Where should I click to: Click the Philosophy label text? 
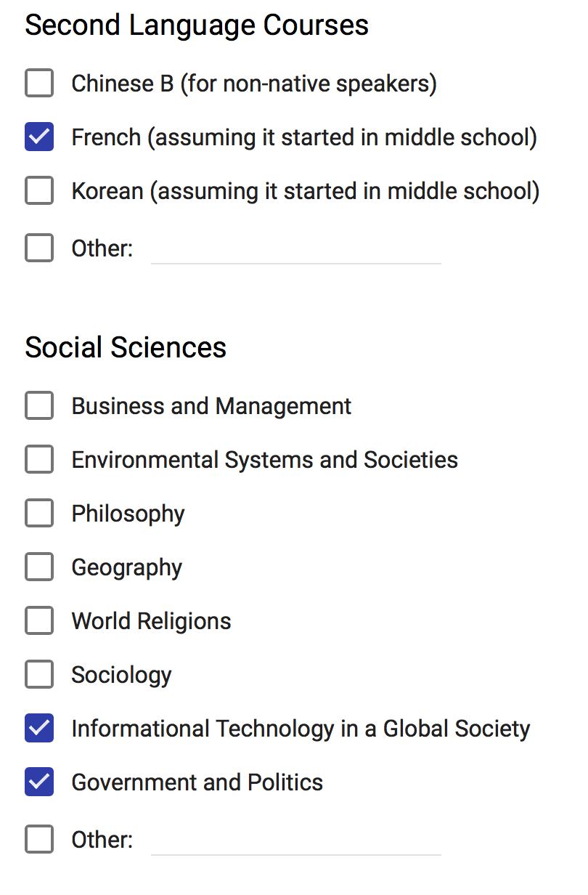point(128,514)
